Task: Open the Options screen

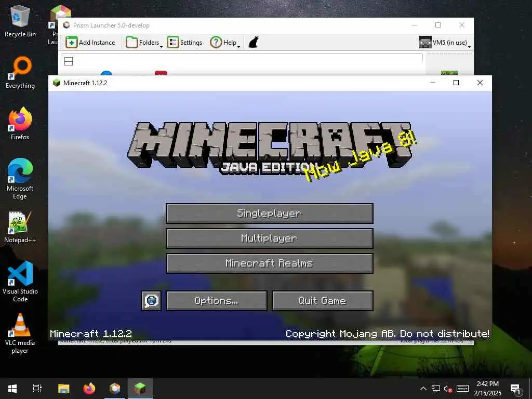Action: pos(217,301)
